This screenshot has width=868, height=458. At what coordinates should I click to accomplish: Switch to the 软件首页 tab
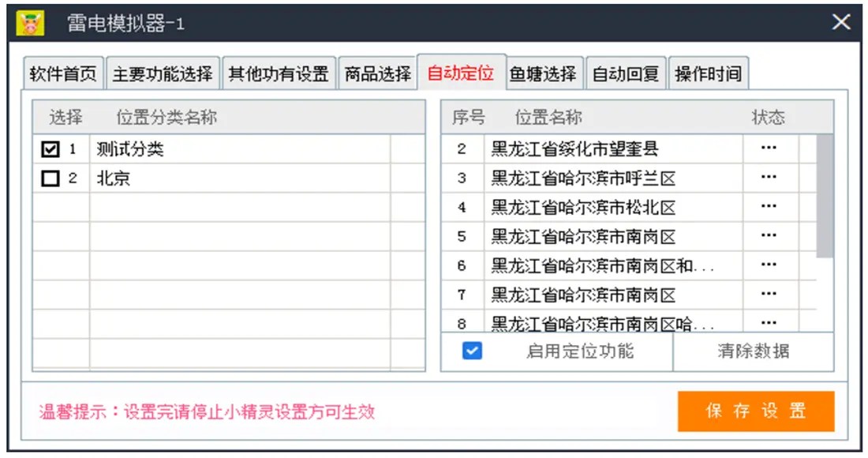(63, 75)
